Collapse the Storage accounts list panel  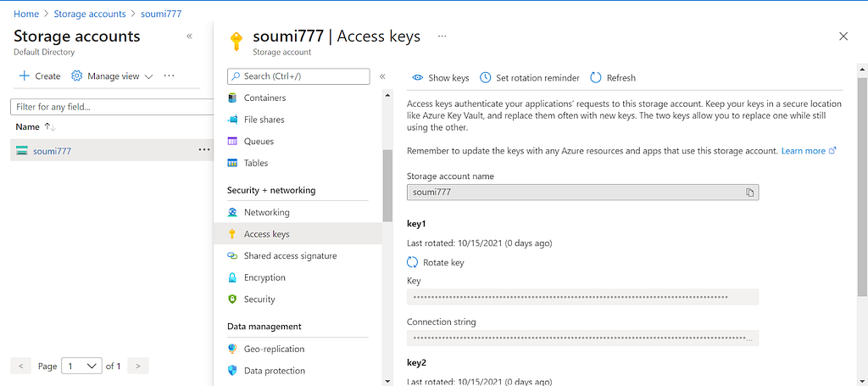(x=189, y=36)
